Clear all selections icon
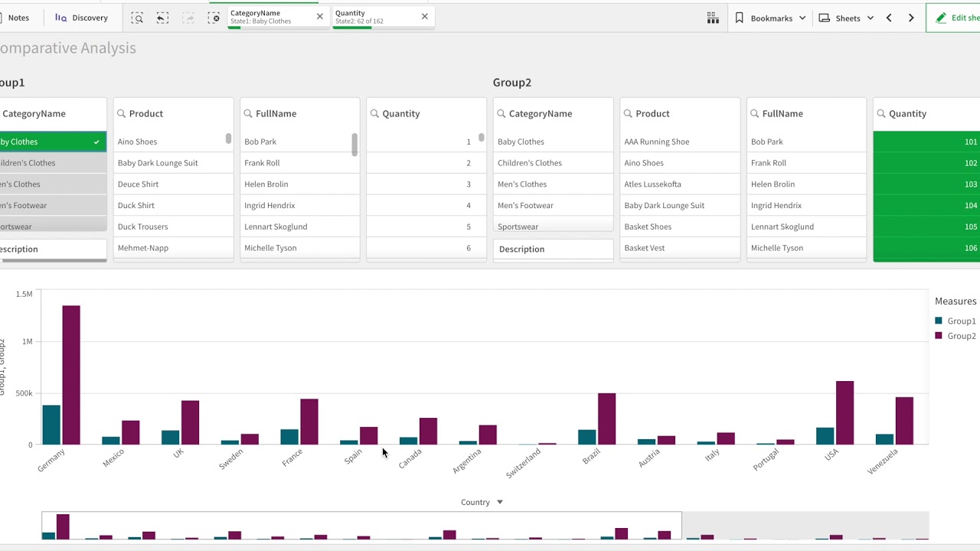Image resolution: width=980 pixels, height=551 pixels. (x=214, y=18)
